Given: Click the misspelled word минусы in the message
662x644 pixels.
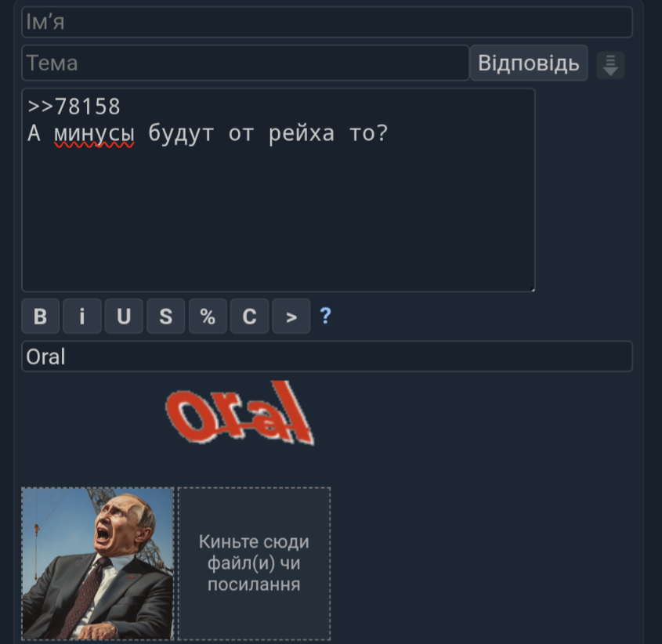Looking at the screenshot, I should click(94, 134).
